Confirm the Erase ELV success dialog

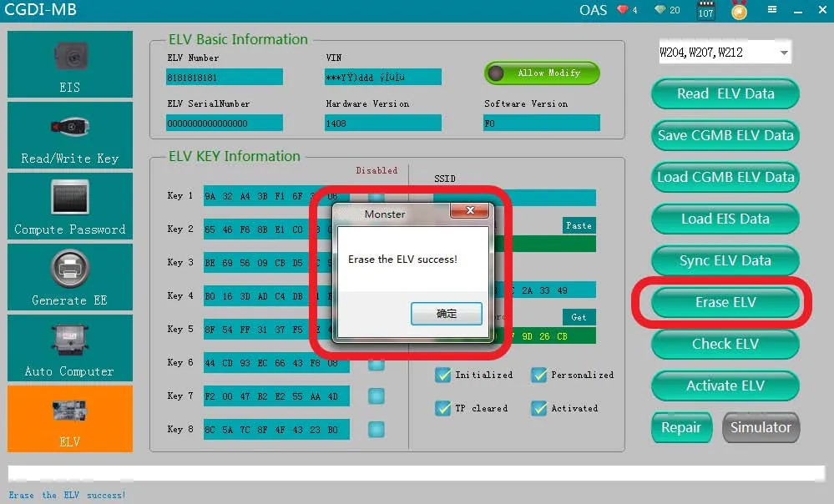447,314
